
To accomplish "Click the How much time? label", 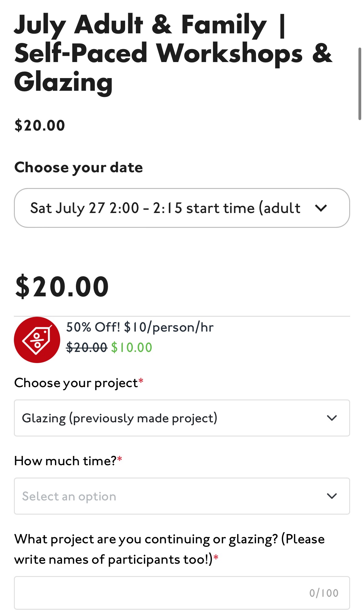I will click(x=65, y=461).
